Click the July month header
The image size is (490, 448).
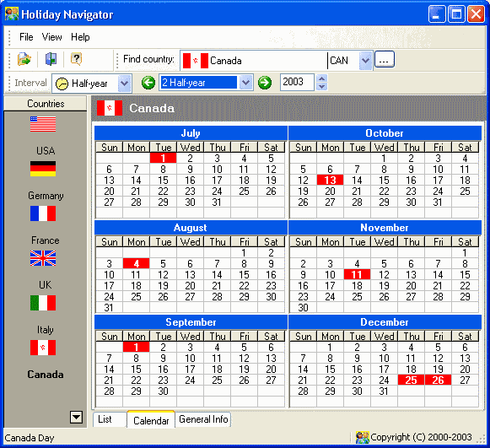[191, 133]
